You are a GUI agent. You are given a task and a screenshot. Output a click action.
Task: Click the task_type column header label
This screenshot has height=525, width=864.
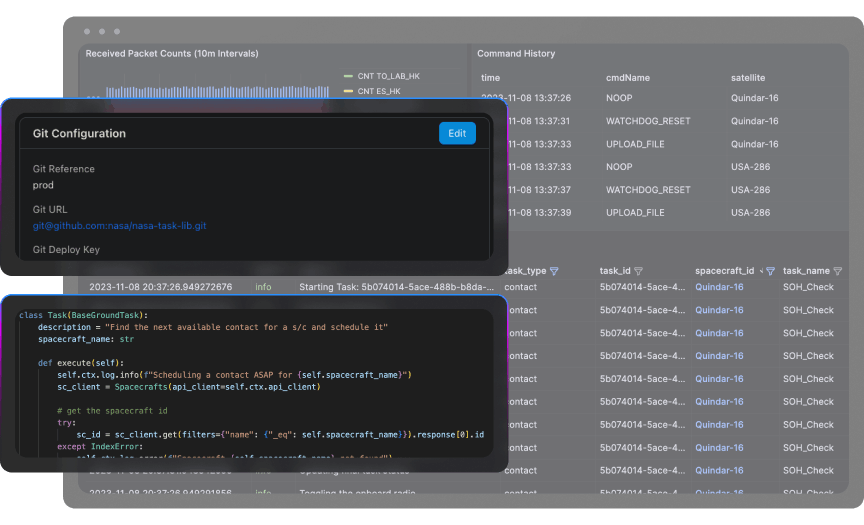pos(526,271)
